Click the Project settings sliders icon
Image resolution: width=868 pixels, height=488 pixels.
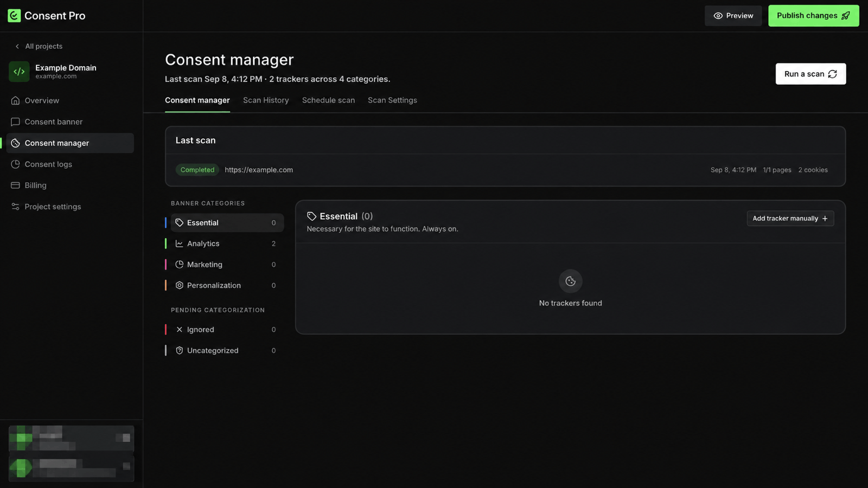(x=15, y=207)
